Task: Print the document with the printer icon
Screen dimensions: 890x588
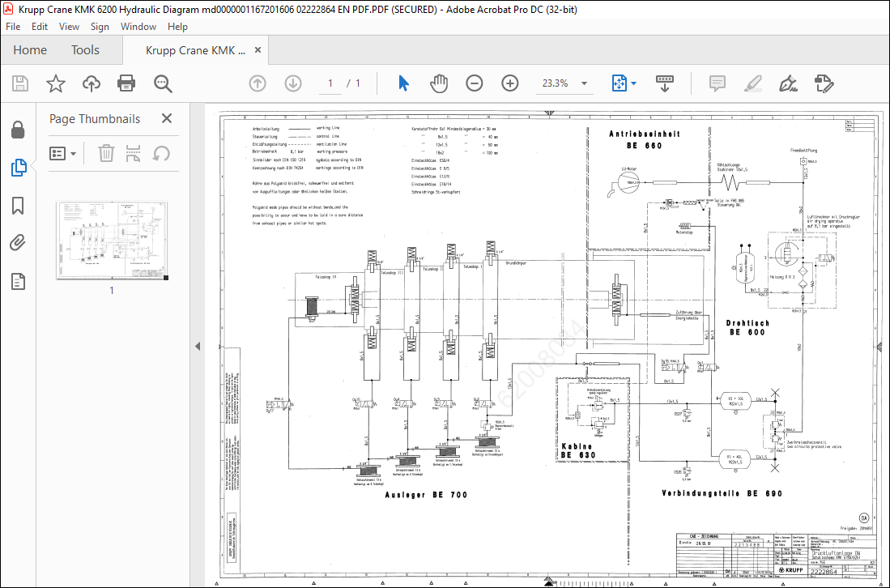Action: click(x=126, y=83)
